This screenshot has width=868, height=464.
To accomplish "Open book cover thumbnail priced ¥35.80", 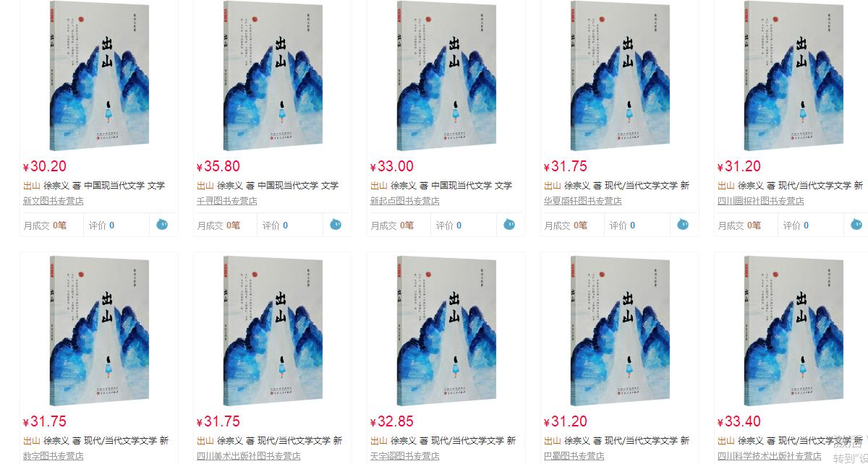I will coord(273,76).
